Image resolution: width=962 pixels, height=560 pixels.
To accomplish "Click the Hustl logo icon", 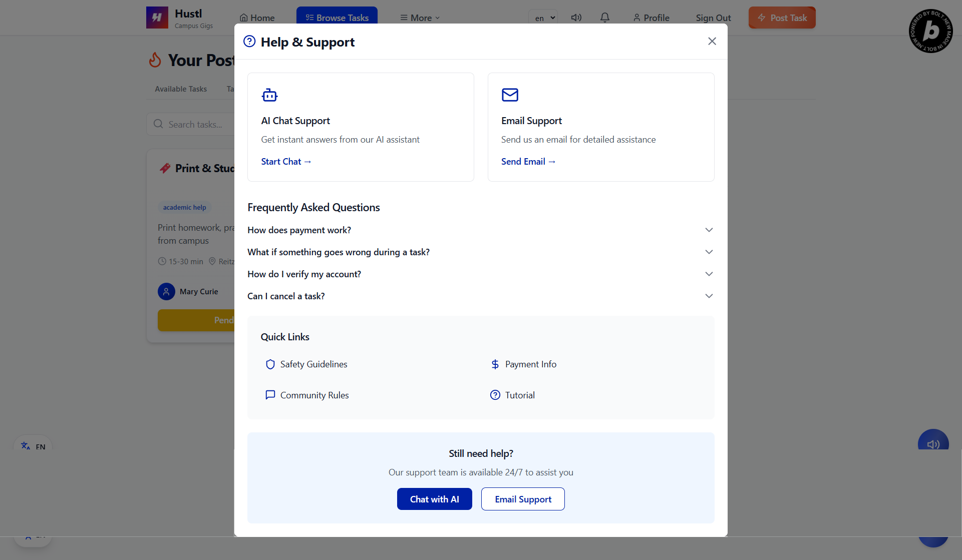I will pyautogui.click(x=157, y=18).
